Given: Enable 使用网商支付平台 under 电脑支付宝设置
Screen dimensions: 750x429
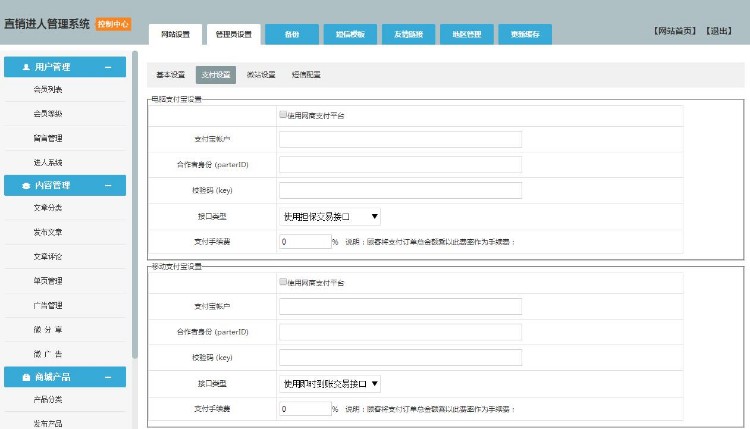Looking at the screenshot, I should (x=283, y=114).
